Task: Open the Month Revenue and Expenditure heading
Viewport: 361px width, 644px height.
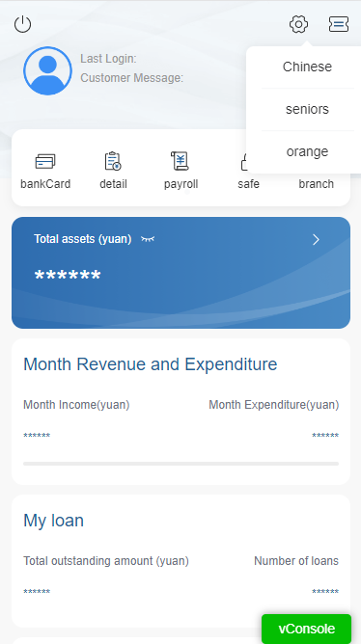Action: click(150, 364)
